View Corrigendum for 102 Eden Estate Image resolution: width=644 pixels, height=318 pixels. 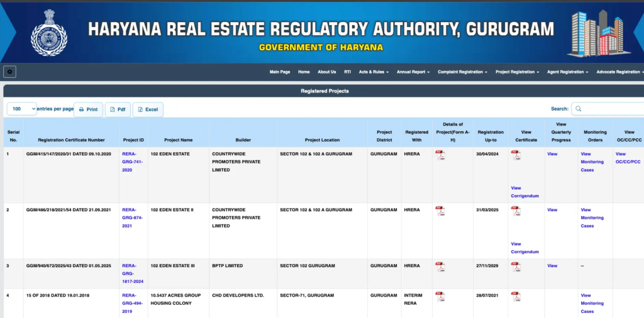pos(525,192)
